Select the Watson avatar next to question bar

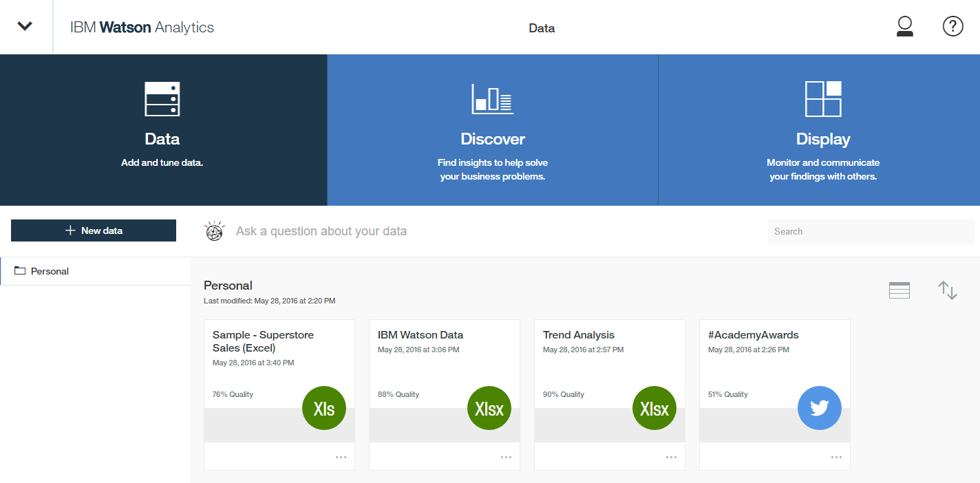214,230
